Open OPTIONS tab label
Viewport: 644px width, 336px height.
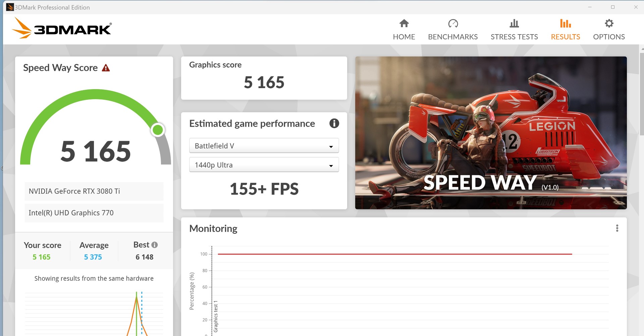point(609,37)
